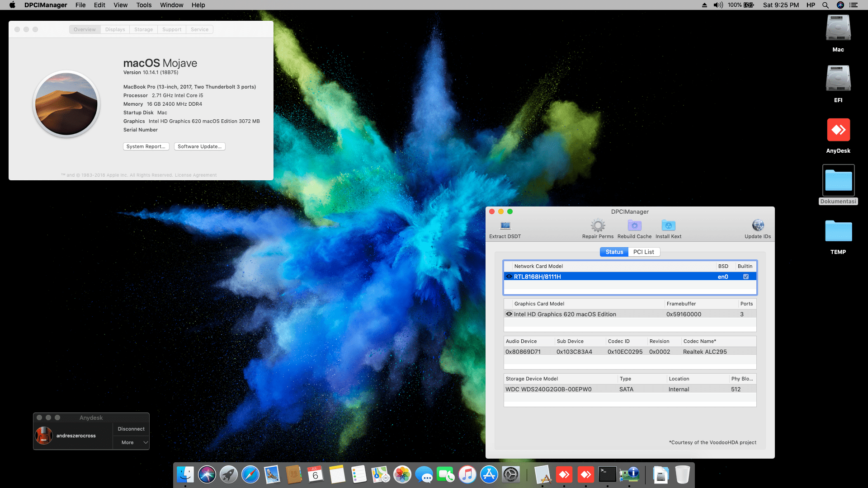The height and width of the screenshot is (488, 868).
Task: Click the Disconnect button in Anydesk
Action: point(131,429)
